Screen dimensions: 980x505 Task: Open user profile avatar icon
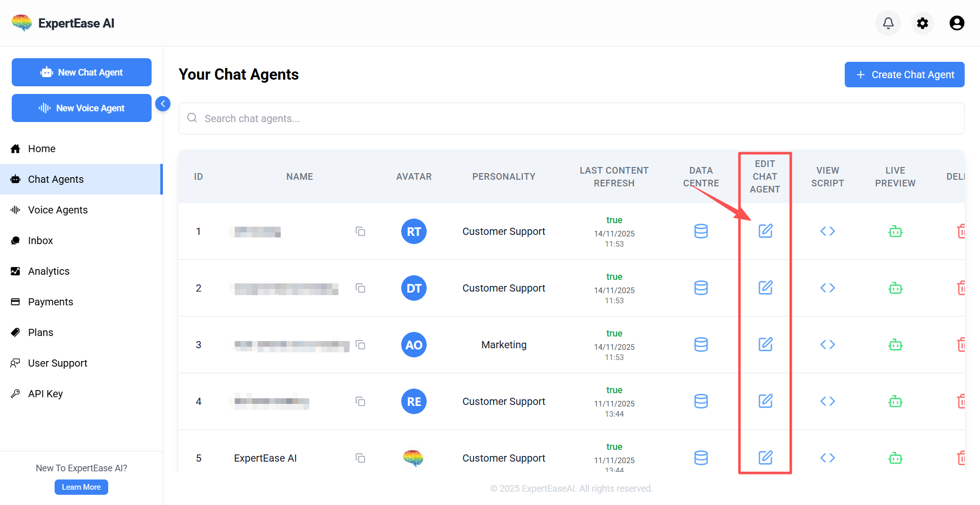(957, 23)
